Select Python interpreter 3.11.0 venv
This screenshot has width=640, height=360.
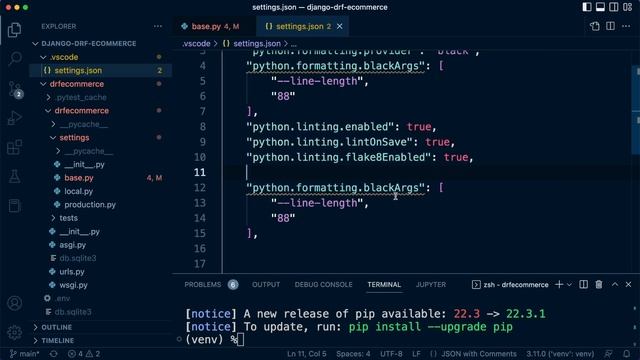[560, 354]
